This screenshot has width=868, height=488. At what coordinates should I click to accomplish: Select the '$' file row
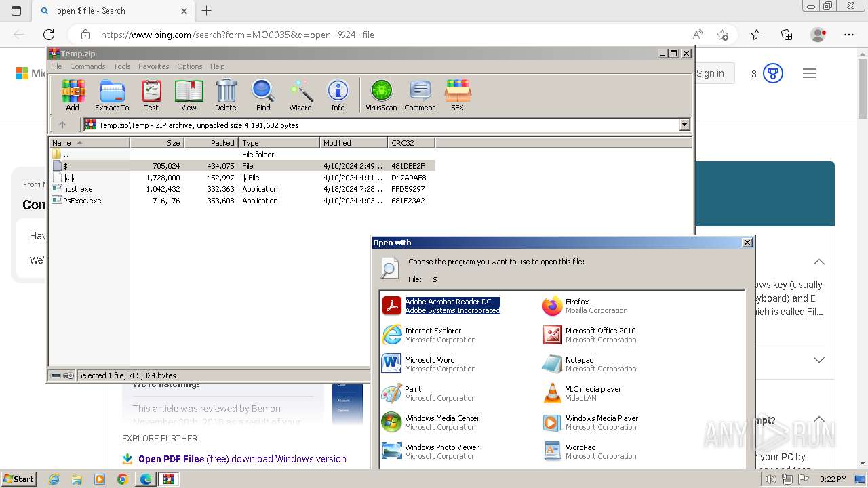tap(242, 166)
